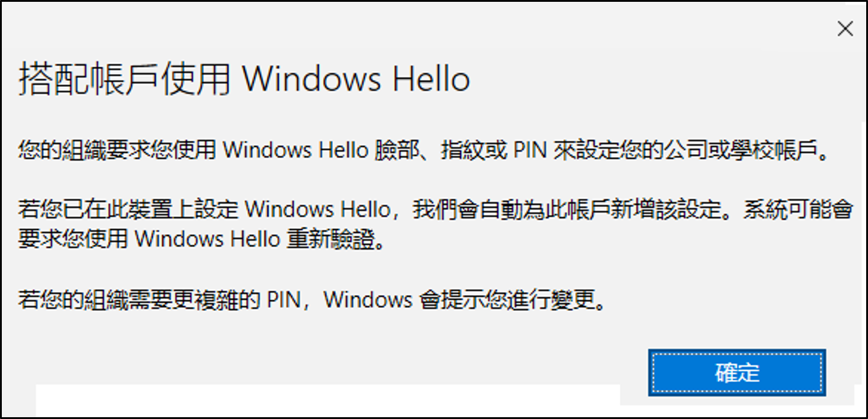Click the 確定 button
868x419 pixels.
point(737,372)
